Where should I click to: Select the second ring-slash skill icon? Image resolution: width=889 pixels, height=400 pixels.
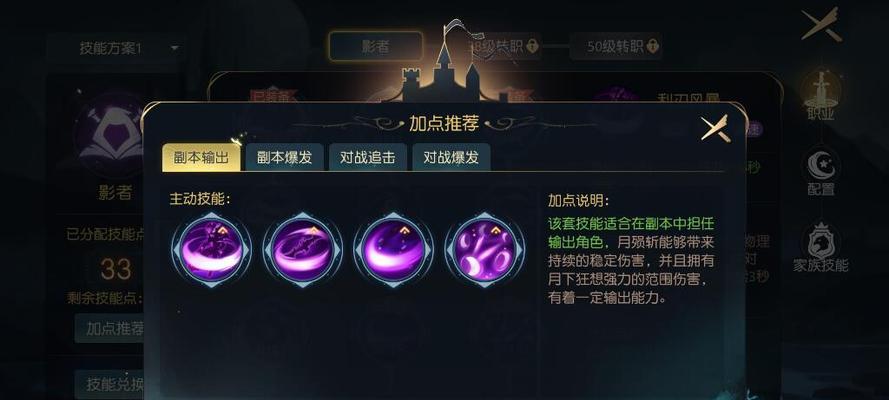pos(302,250)
